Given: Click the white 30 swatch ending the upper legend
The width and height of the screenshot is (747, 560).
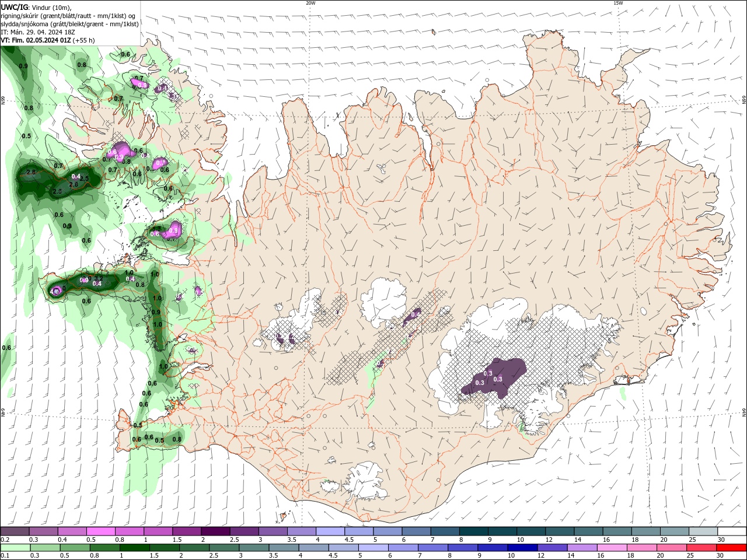Looking at the screenshot, I should click(732, 531).
